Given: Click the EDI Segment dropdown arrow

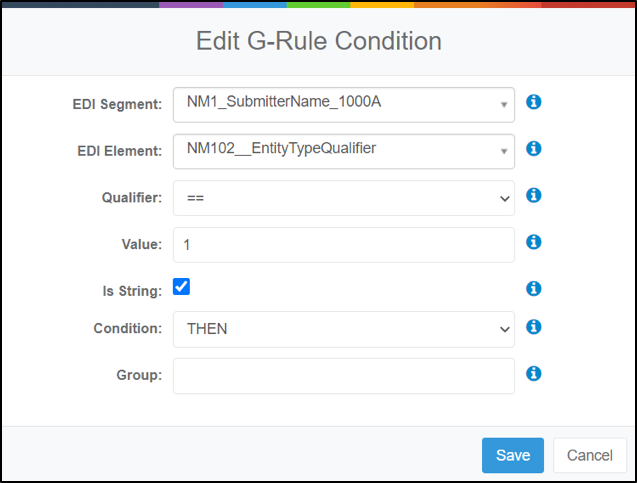Looking at the screenshot, I should [x=504, y=105].
